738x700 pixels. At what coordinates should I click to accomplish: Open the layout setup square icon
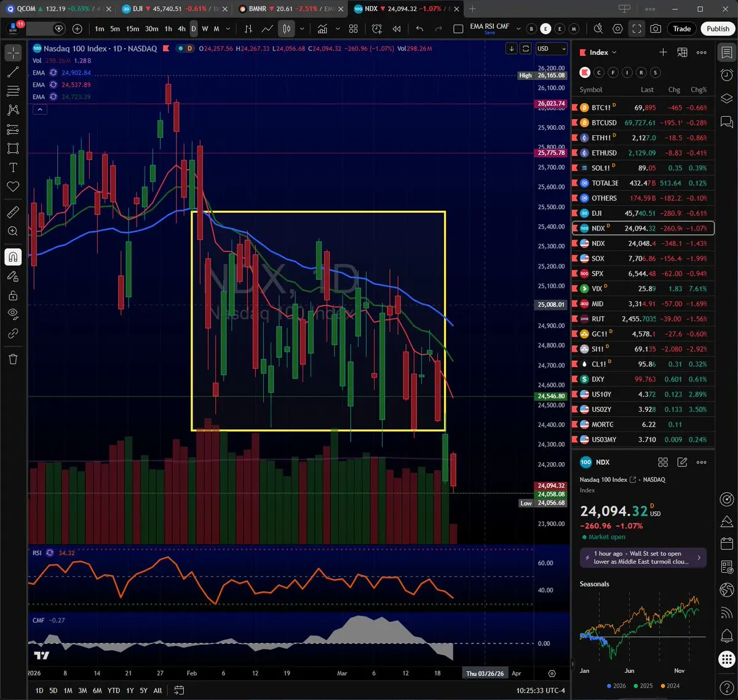click(x=458, y=29)
